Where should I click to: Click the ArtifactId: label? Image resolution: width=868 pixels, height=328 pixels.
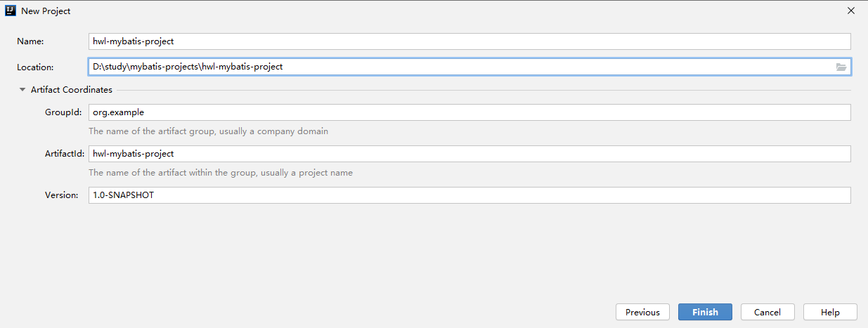(x=65, y=154)
